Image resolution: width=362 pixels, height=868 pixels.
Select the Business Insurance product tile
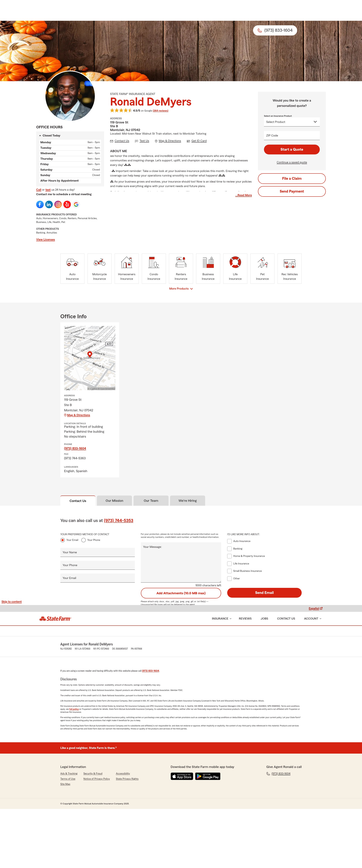click(x=208, y=269)
